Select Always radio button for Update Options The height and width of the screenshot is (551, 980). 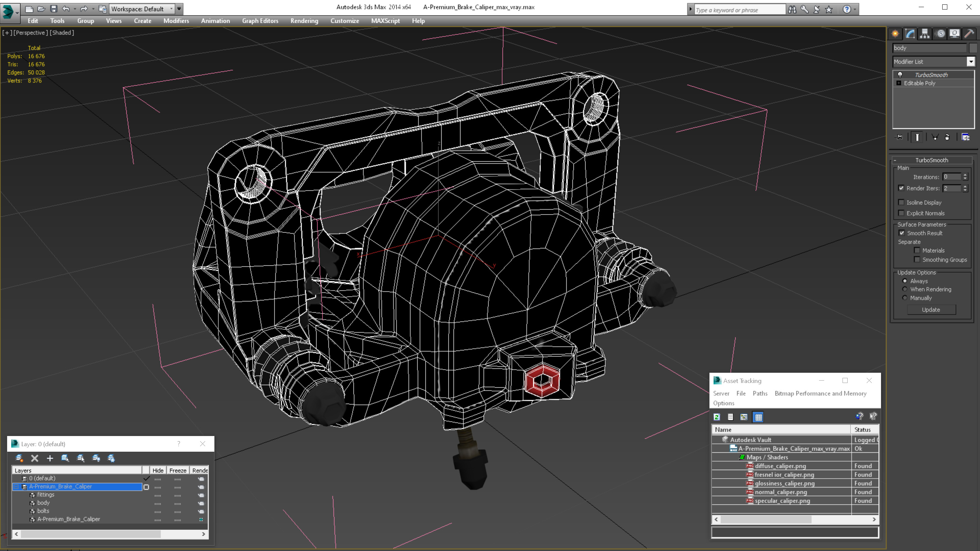tap(904, 281)
